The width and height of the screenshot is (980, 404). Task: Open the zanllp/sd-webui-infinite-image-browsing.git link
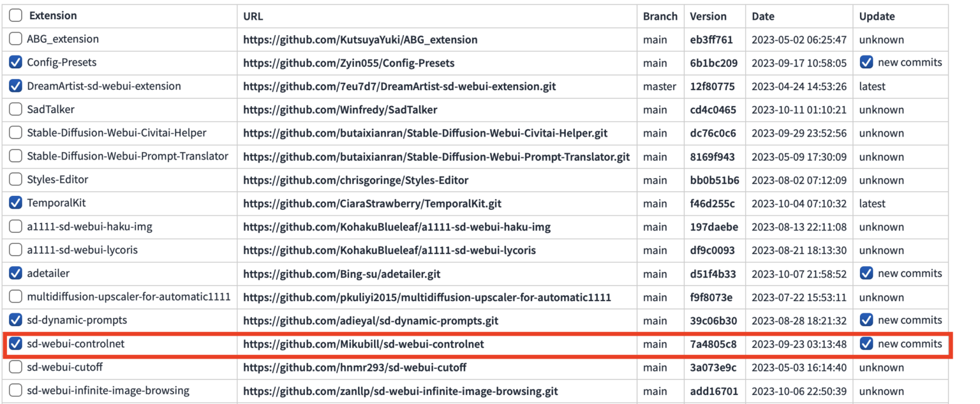pos(400,391)
